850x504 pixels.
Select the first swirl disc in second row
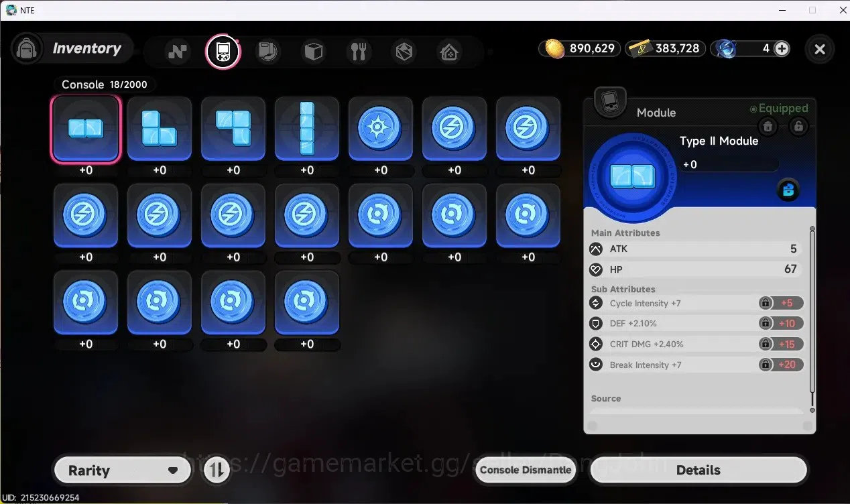(381, 216)
